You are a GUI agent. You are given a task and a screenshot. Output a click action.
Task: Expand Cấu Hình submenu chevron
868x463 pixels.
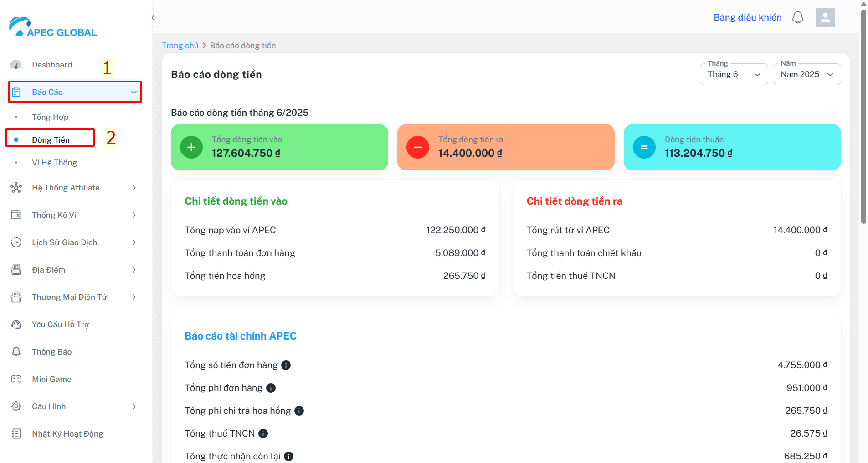(x=134, y=406)
